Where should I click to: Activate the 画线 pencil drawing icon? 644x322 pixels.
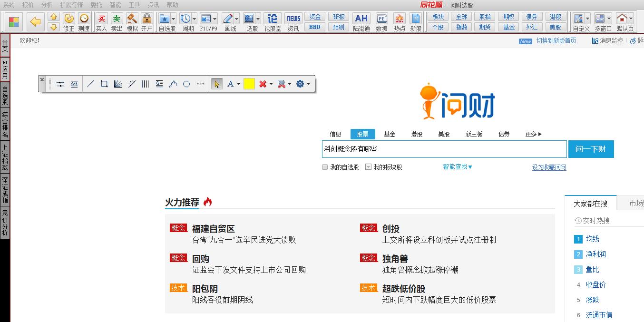(x=227, y=18)
